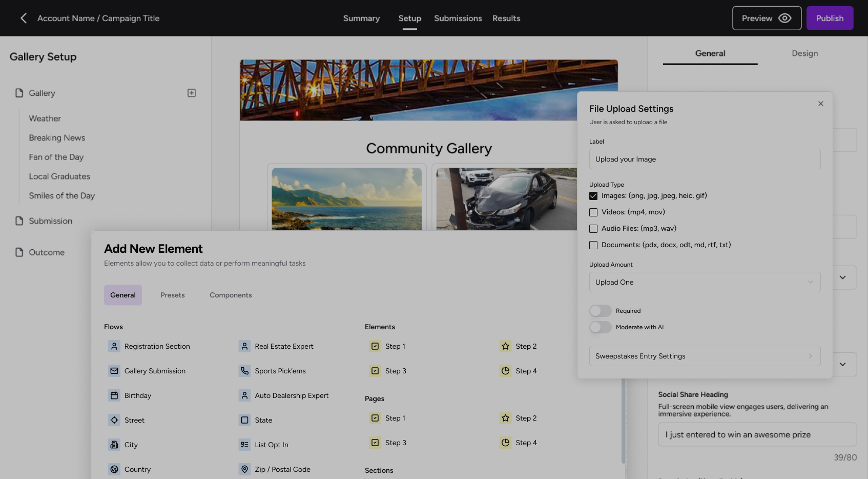Click the back arrow beside Account Name
This screenshot has width=868, height=479.
click(x=24, y=18)
